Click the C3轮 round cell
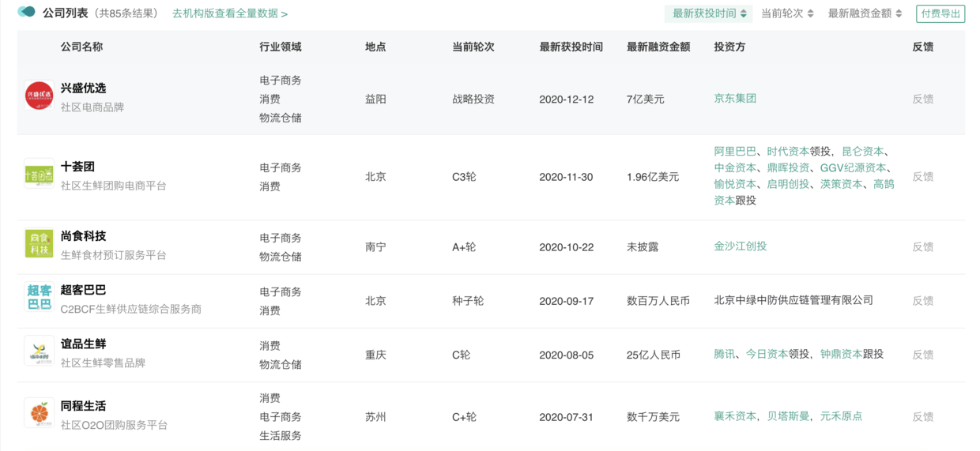Viewport: 980px width, 451px height. (464, 177)
